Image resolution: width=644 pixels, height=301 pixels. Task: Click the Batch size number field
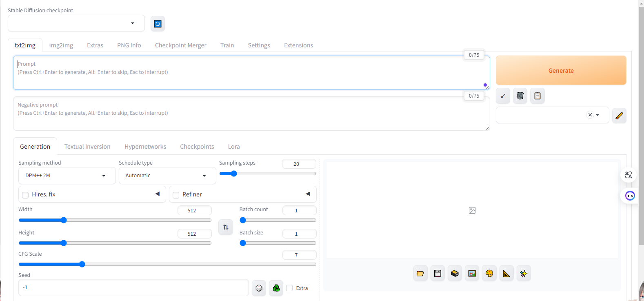(299, 234)
